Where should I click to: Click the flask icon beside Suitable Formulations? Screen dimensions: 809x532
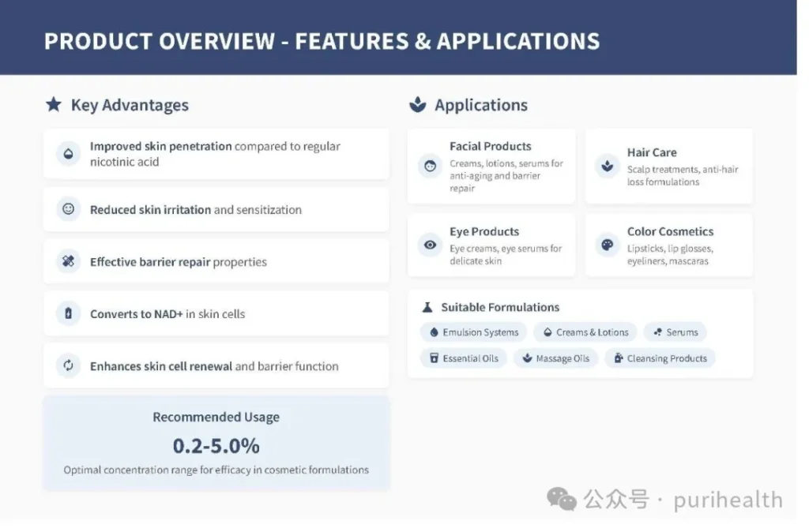tap(427, 307)
